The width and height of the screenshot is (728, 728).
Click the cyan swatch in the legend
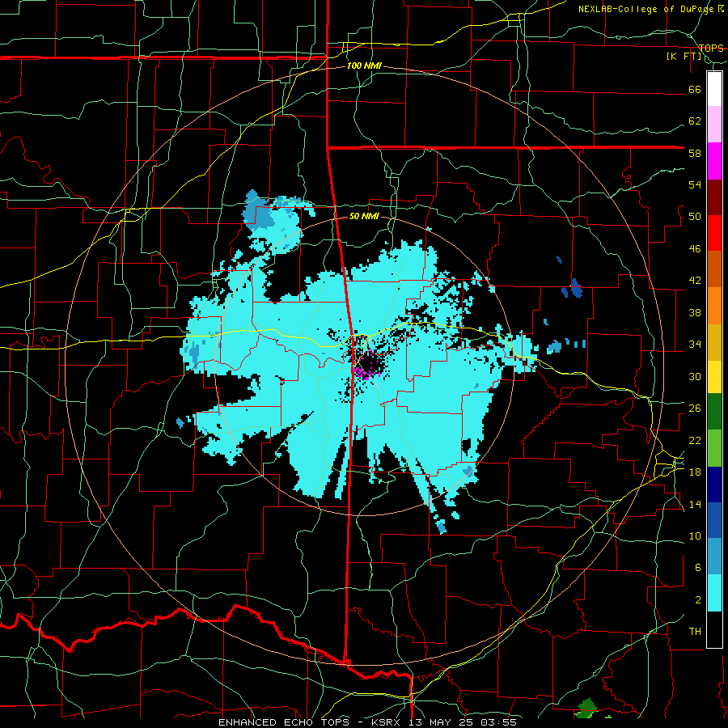(x=714, y=593)
